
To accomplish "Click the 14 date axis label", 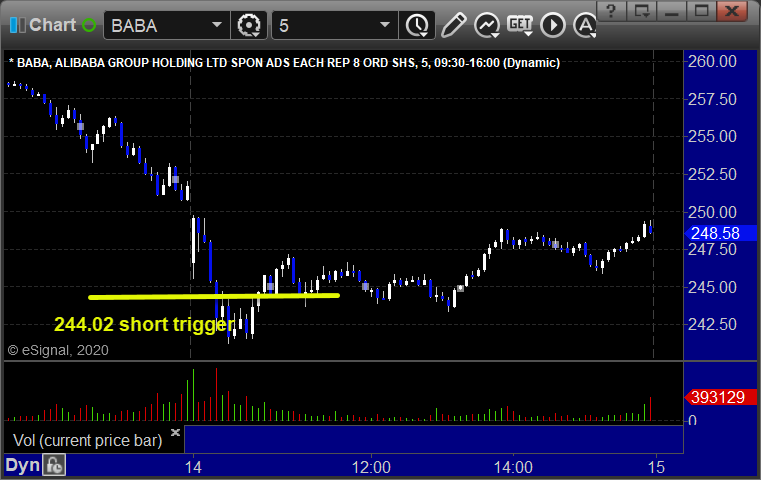I will click(x=193, y=467).
